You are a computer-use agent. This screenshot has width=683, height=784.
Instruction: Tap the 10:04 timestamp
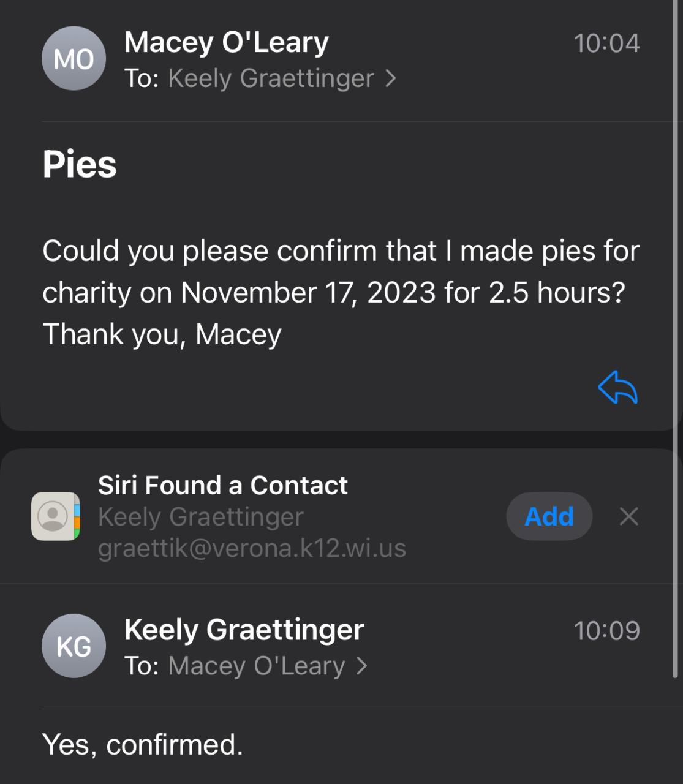(606, 43)
